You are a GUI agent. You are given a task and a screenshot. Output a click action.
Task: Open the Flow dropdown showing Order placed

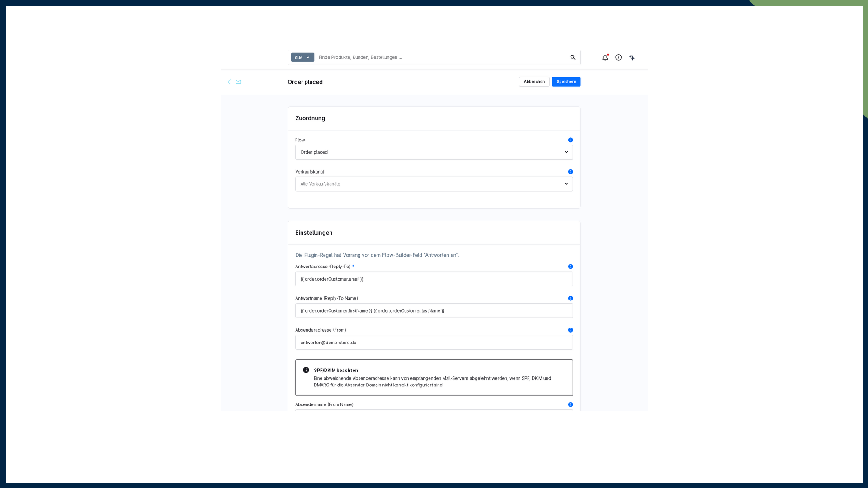[434, 152]
